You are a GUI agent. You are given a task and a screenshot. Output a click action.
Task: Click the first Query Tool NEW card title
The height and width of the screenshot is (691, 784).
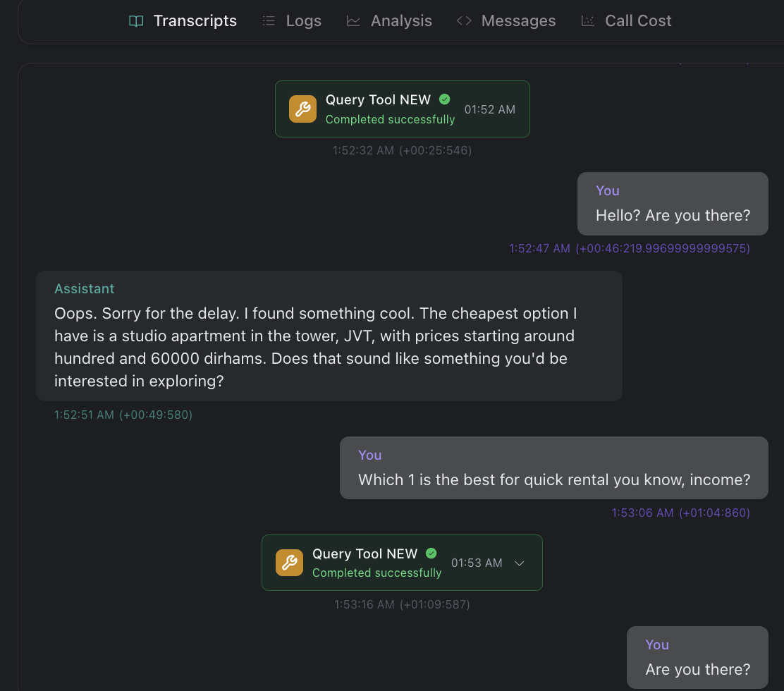378,100
